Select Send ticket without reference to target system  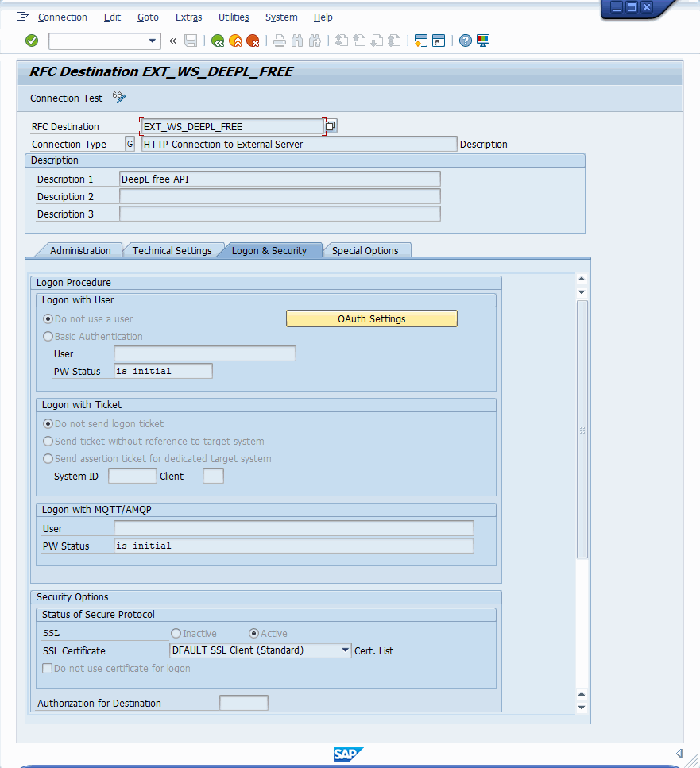point(48,442)
